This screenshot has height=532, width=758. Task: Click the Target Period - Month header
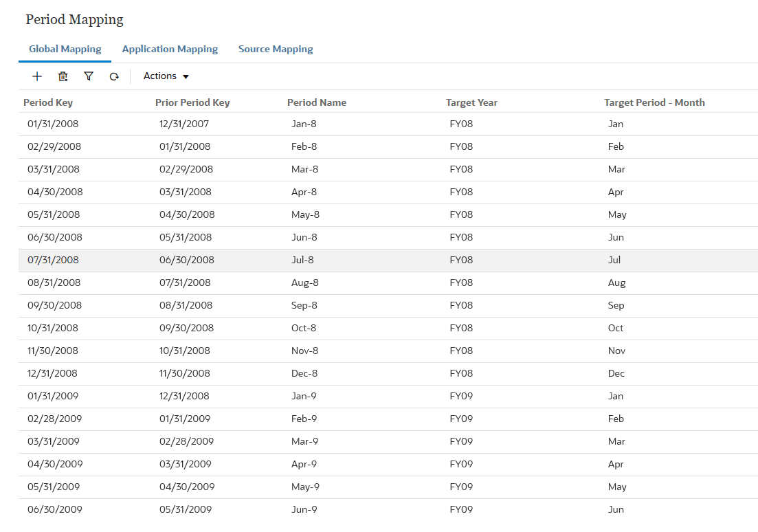[x=654, y=102]
